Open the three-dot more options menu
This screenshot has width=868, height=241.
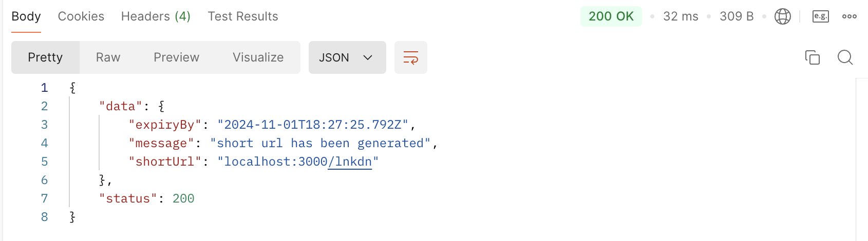[x=850, y=16]
